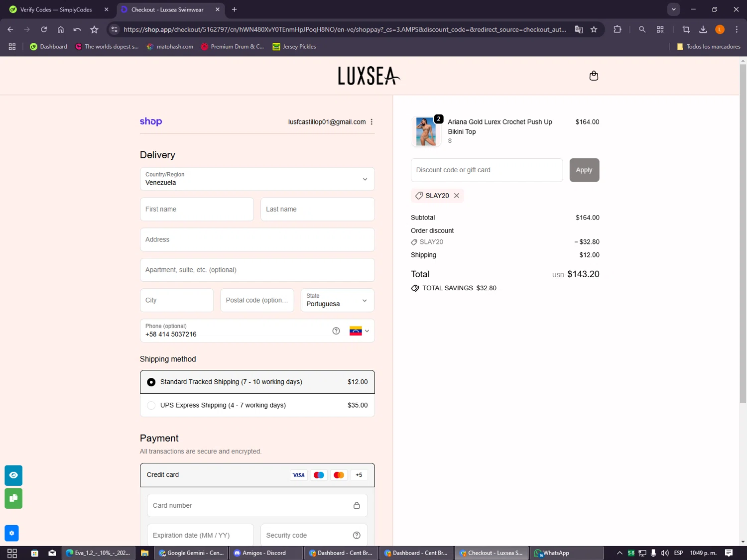This screenshot has height=560, width=747.
Task: Open matohash.com bookmark
Action: coord(170,47)
